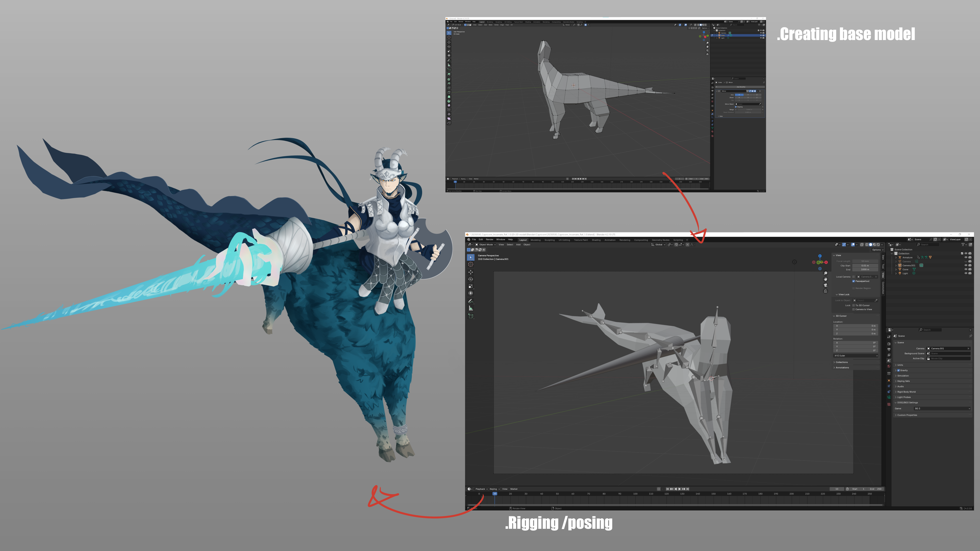Toggle the Gravity checkbox in Scene properties
The image size is (980, 551).
[x=899, y=370]
